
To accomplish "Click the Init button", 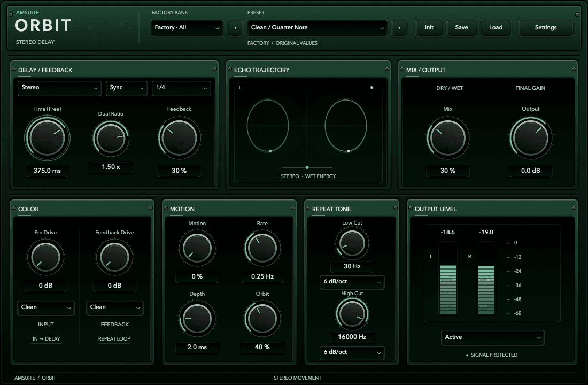I will coord(429,28).
